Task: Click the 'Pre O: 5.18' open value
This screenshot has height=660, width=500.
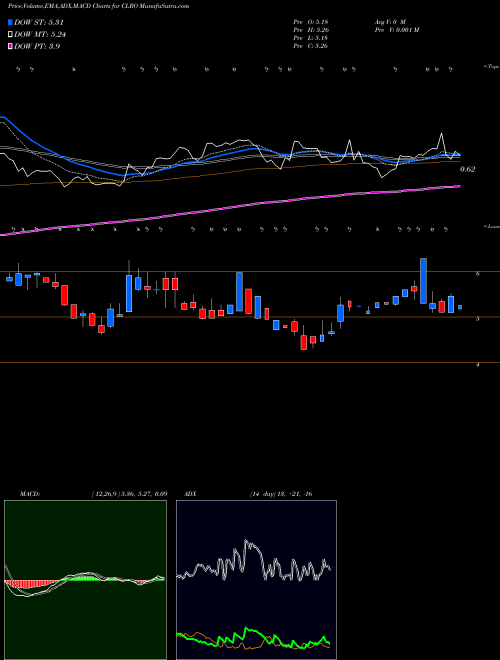Action: (311, 21)
